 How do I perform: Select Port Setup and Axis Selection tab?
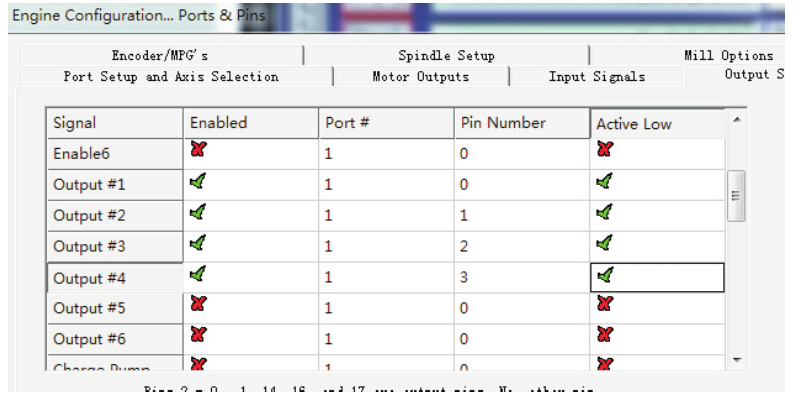(171, 77)
